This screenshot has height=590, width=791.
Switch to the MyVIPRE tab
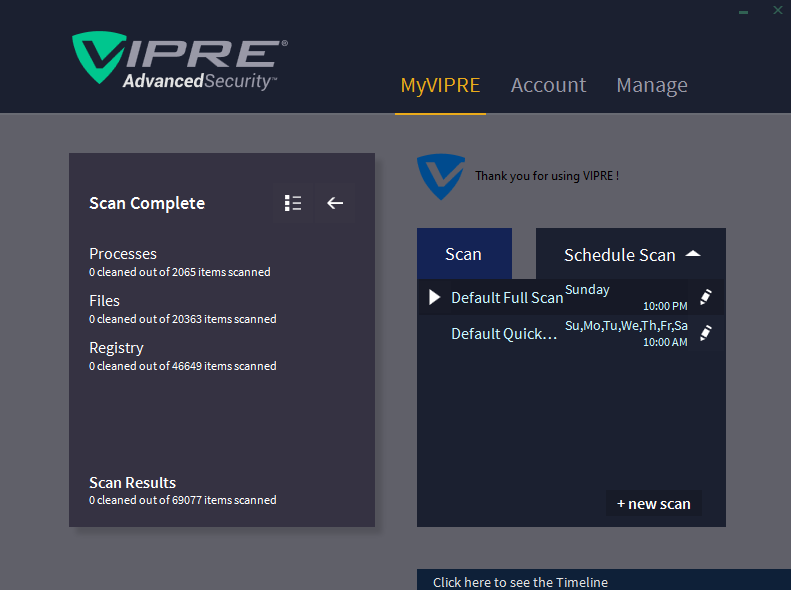(440, 85)
